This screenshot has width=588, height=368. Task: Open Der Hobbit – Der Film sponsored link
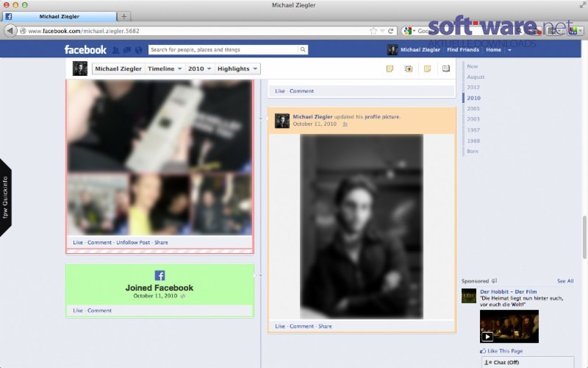click(508, 291)
